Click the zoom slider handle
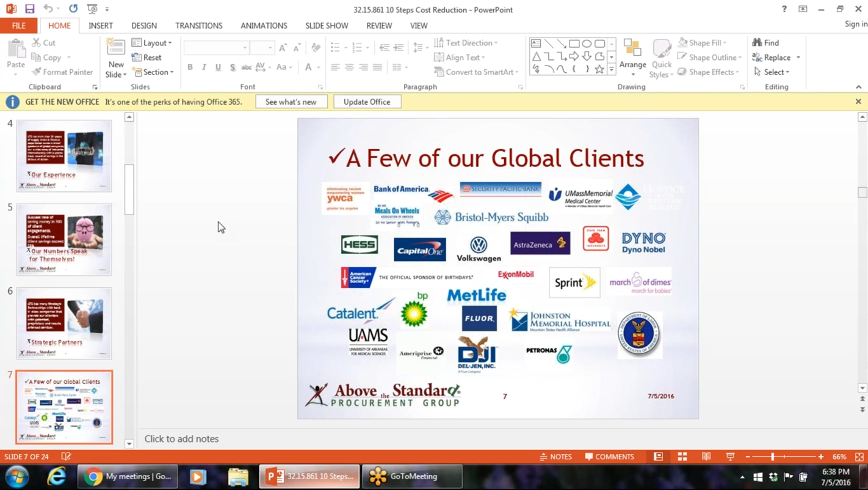This screenshot has height=490, width=868. pos(773,457)
